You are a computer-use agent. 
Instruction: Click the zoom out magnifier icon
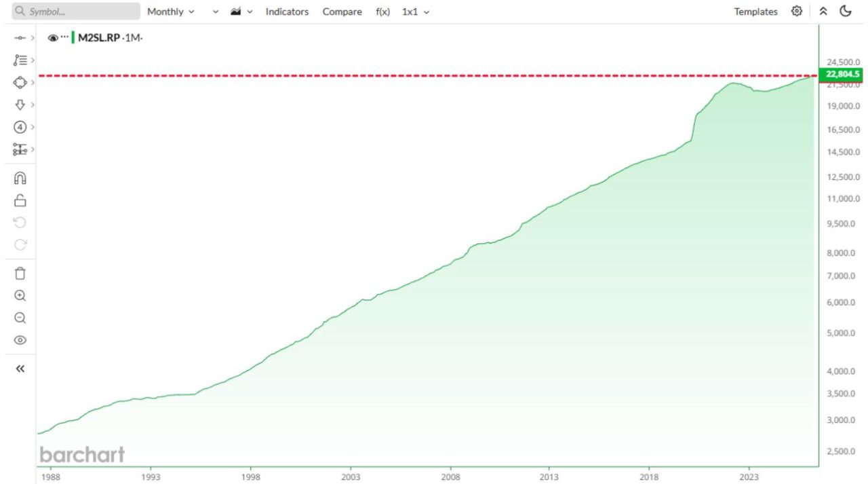pos(20,318)
